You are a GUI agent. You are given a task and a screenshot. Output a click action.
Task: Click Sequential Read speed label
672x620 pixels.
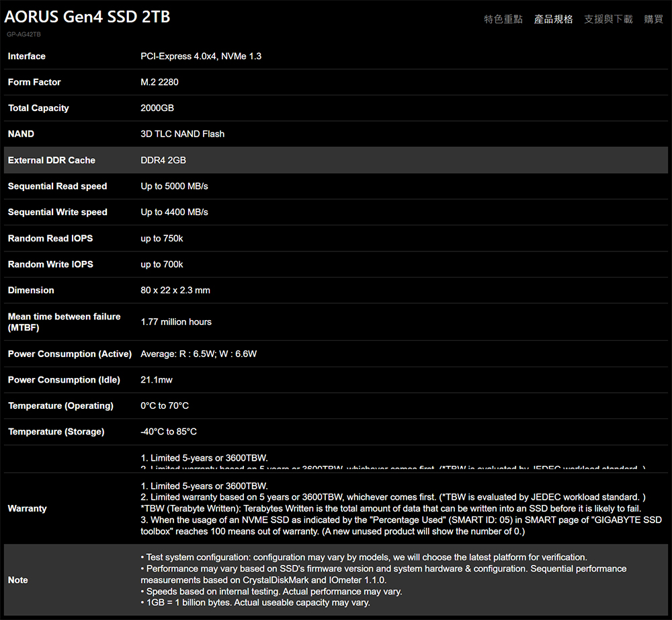point(57,186)
